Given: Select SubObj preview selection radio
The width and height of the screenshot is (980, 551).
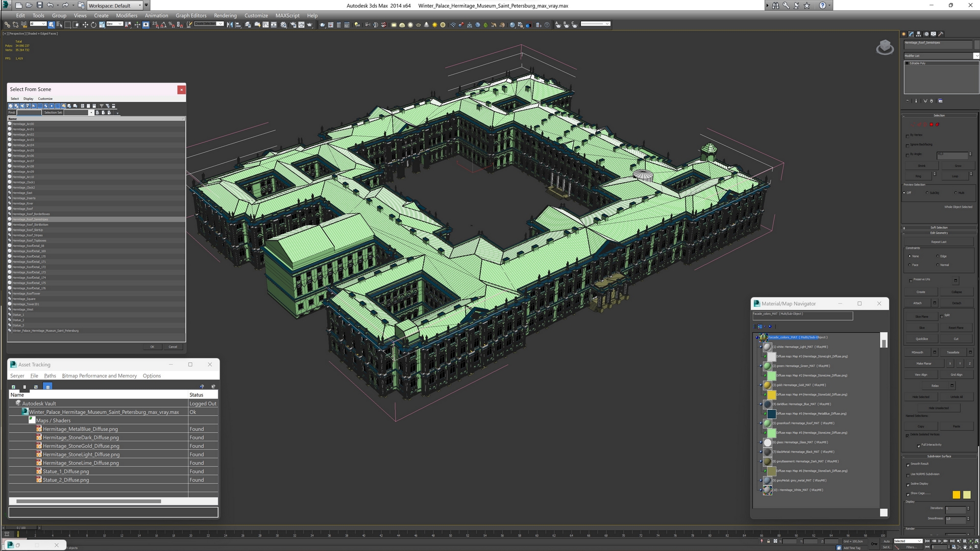Looking at the screenshot, I should 927,193.
